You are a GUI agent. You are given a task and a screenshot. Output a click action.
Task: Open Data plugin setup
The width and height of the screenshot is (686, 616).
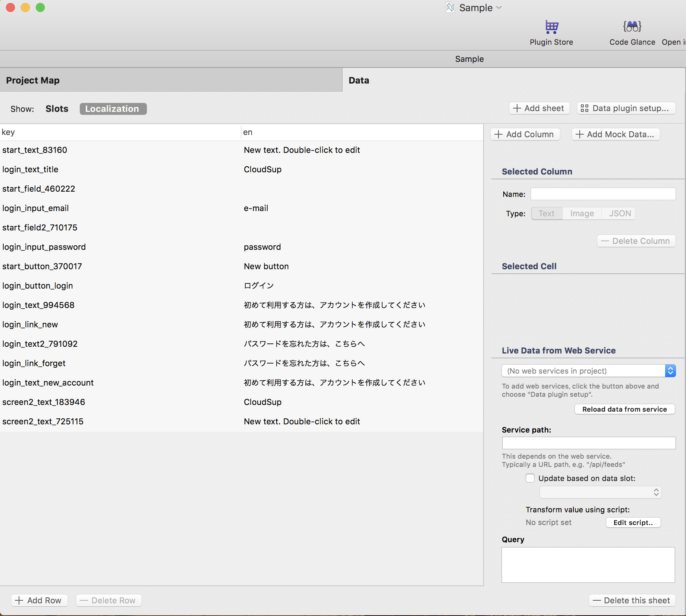pyautogui.click(x=626, y=108)
